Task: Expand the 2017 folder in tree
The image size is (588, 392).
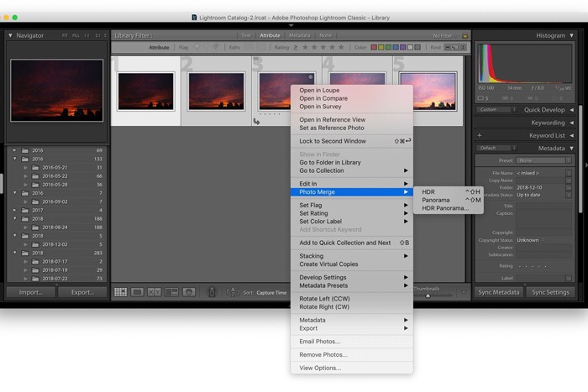Action: pyautogui.click(x=15, y=210)
